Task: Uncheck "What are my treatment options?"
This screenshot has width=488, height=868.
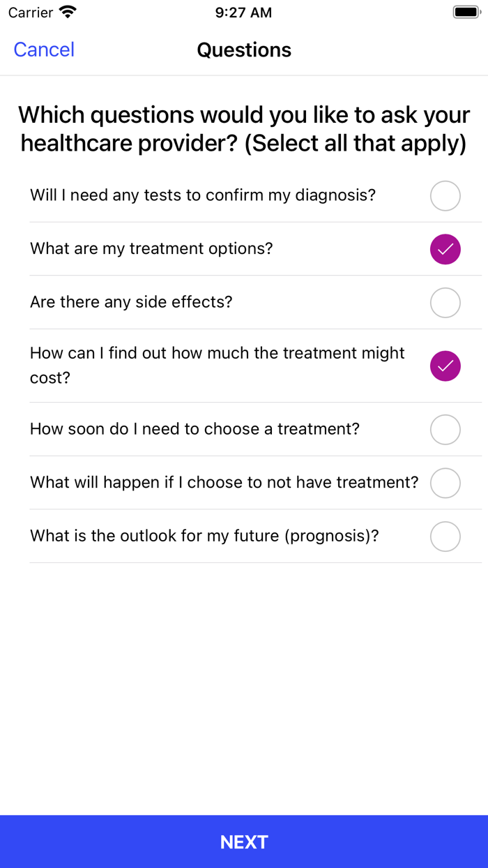Action: pos(445,249)
